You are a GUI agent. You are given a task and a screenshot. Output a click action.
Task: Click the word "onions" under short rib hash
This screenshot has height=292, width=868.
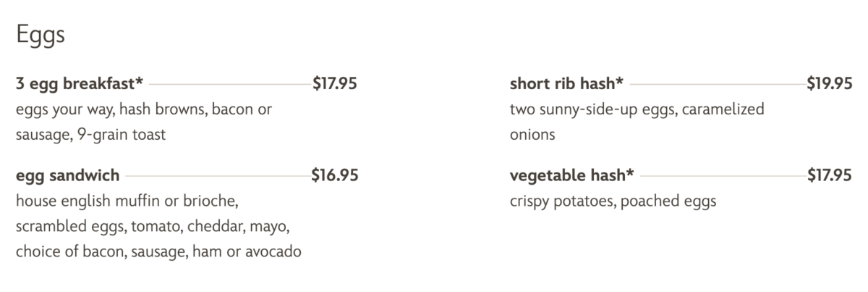point(532,135)
